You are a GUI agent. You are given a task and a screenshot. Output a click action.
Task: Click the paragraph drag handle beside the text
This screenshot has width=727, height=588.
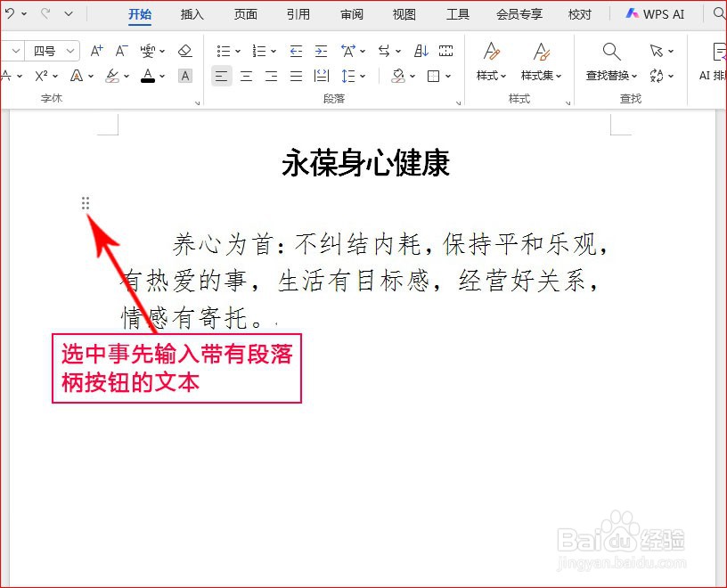(x=86, y=203)
